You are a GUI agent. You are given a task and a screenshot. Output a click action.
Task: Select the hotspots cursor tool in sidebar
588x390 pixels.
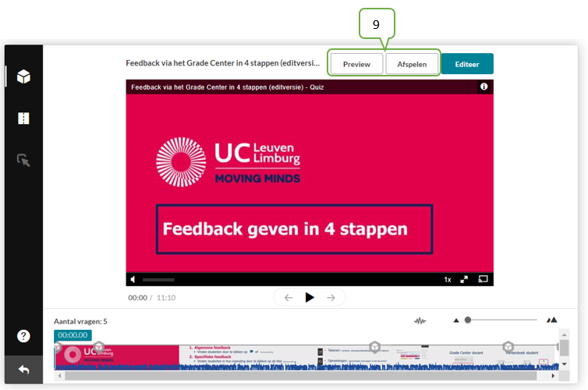tap(23, 160)
